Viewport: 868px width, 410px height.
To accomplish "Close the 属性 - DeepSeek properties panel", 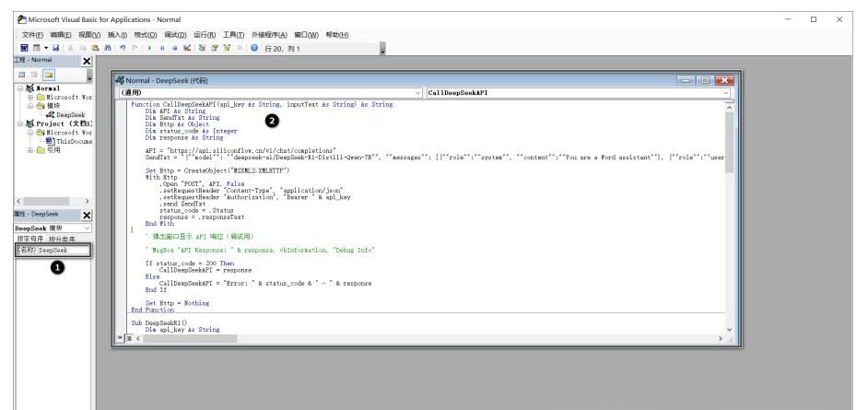I will pos(87,216).
